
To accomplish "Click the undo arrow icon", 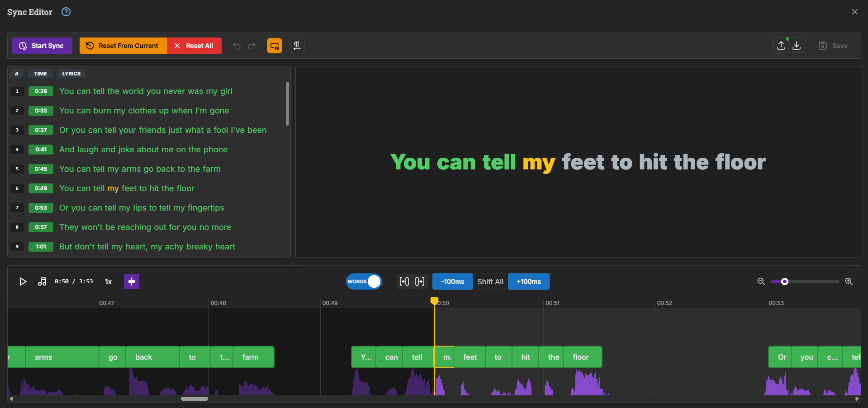I will point(237,46).
